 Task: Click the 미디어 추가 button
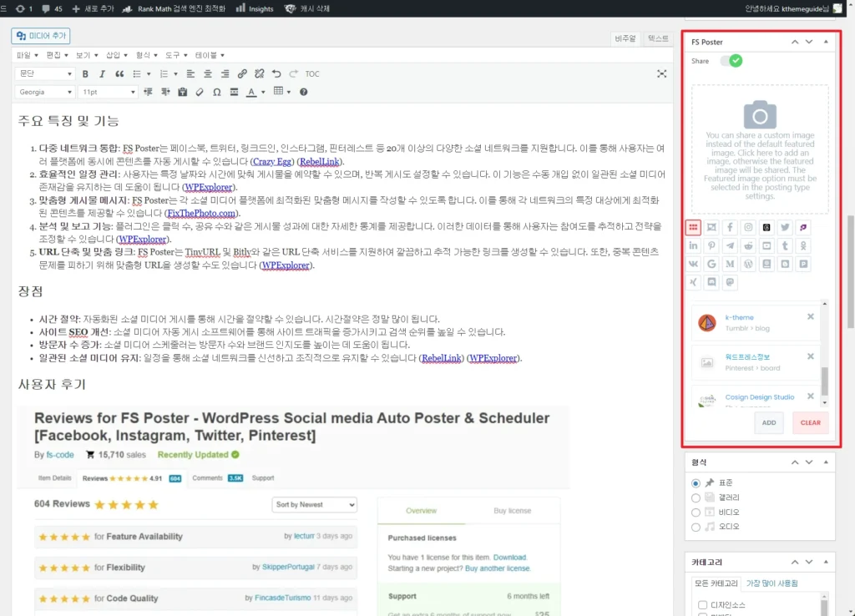[x=41, y=35]
